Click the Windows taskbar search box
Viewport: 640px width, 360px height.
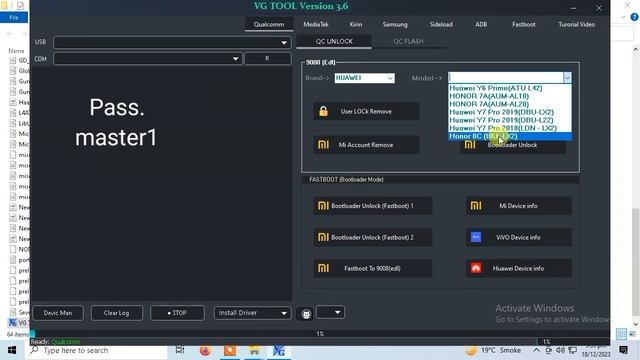pos(97,351)
